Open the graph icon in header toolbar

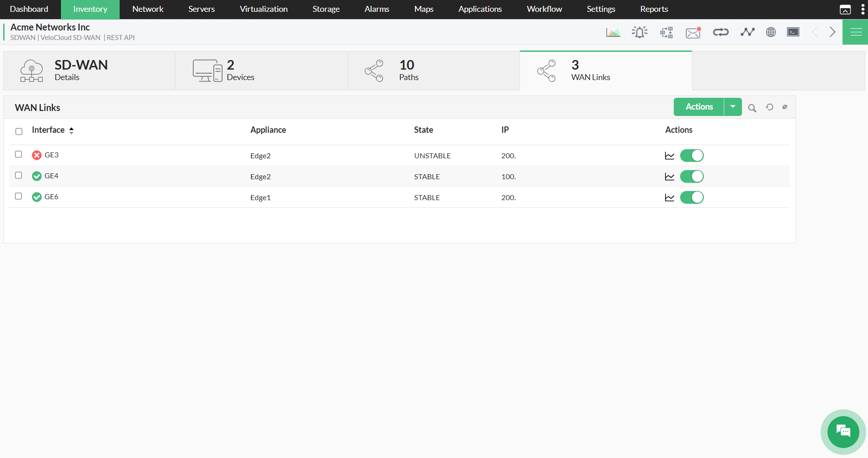coord(613,32)
